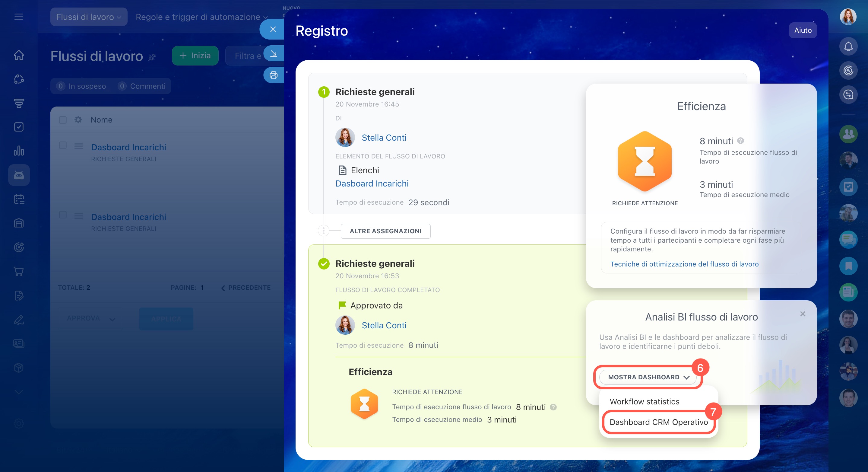Open Tecniche di ottimizzazione del flusso link
The width and height of the screenshot is (868, 472).
684,264
